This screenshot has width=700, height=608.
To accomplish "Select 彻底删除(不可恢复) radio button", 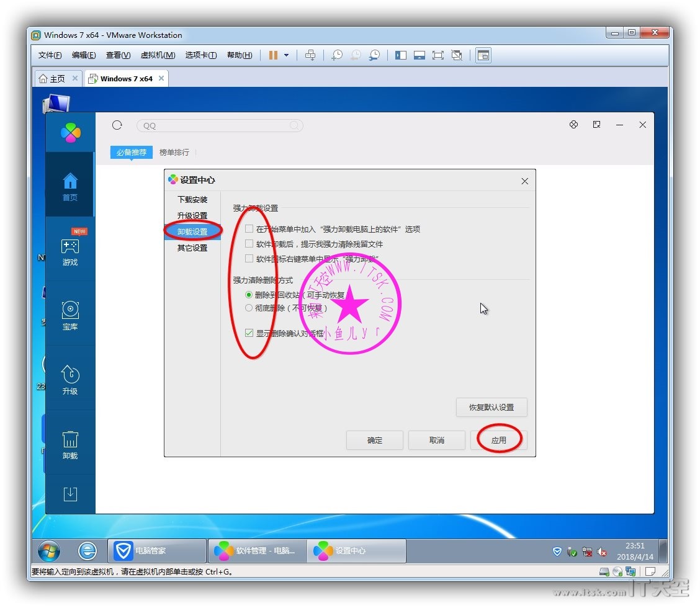I will tap(249, 308).
